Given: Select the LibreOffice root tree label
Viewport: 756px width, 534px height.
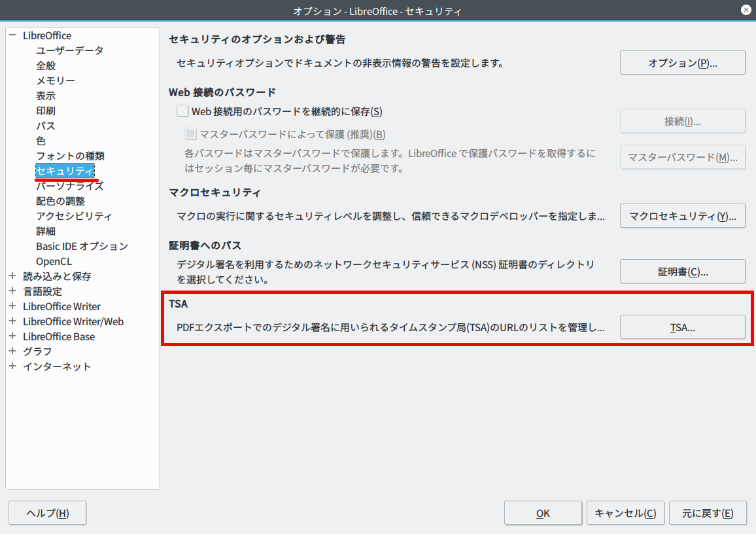Looking at the screenshot, I should (47, 35).
